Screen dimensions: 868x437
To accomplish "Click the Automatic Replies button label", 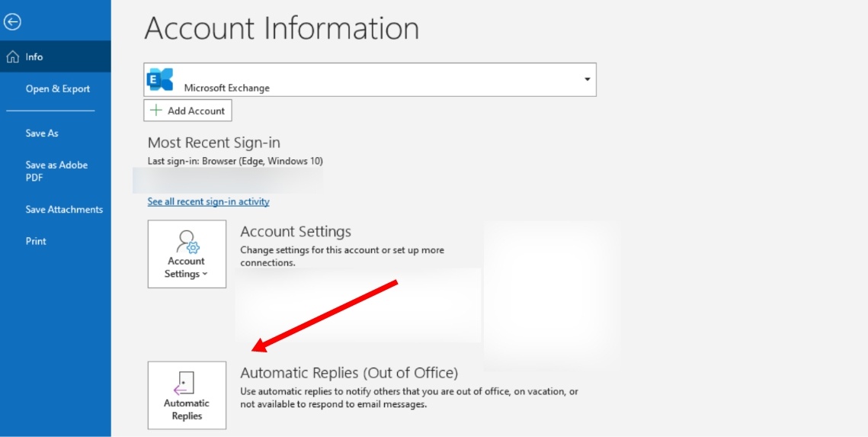I will [x=187, y=410].
